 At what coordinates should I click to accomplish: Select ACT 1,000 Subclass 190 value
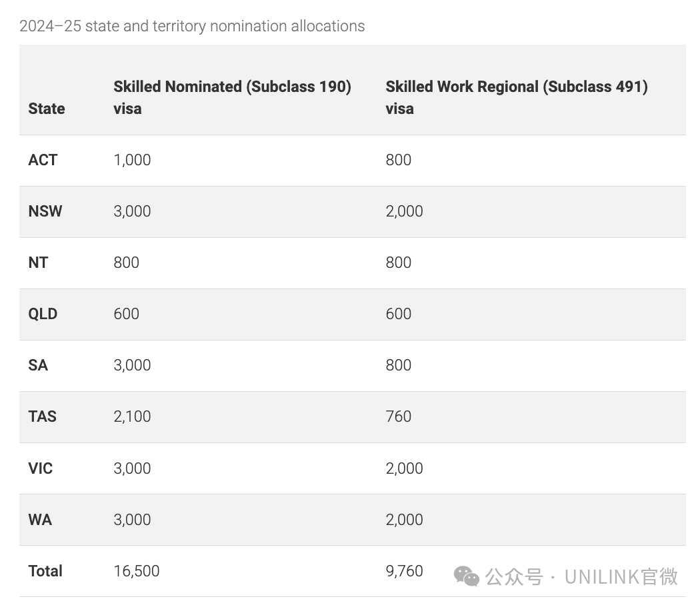[132, 160]
